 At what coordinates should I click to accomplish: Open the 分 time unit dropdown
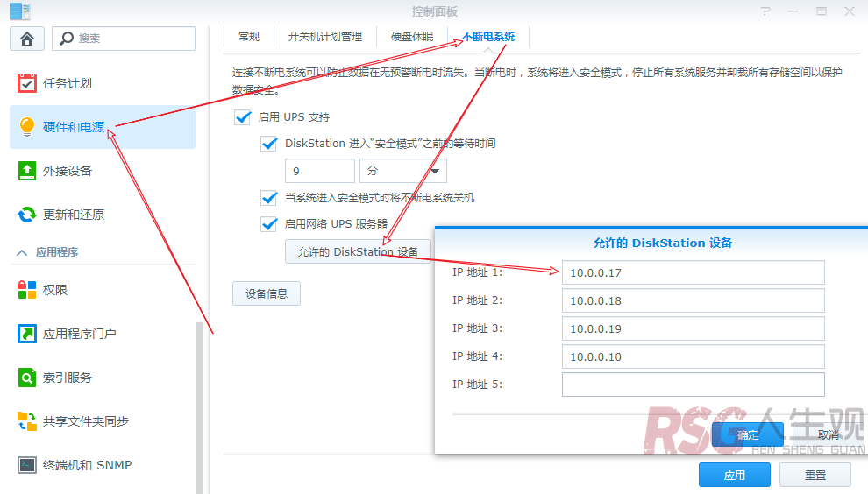coord(403,171)
